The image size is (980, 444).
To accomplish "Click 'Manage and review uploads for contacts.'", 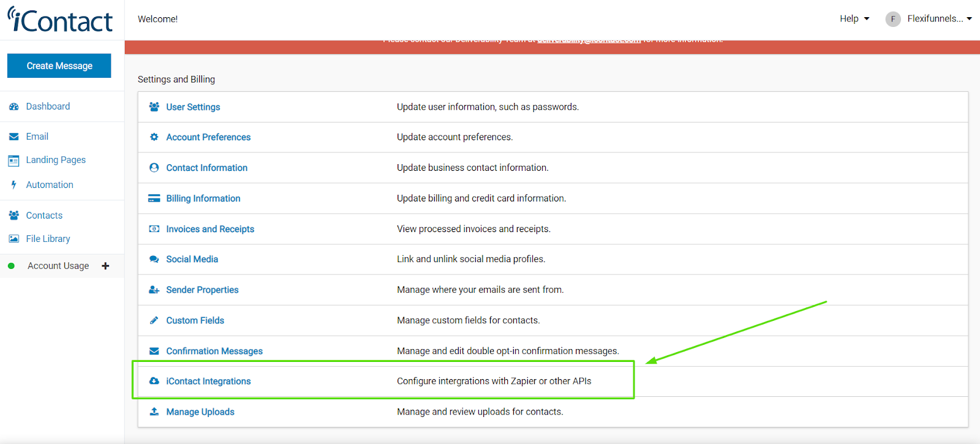I will click(x=480, y=412).
